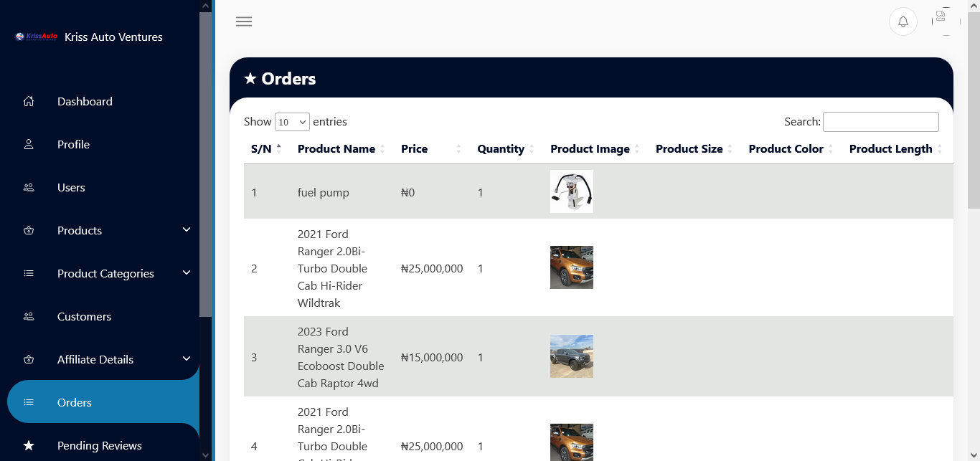The height and width of the screenshot is (461, 980).
Task: Click the Kriss Auto Ventures title
Action: [113, 37]
